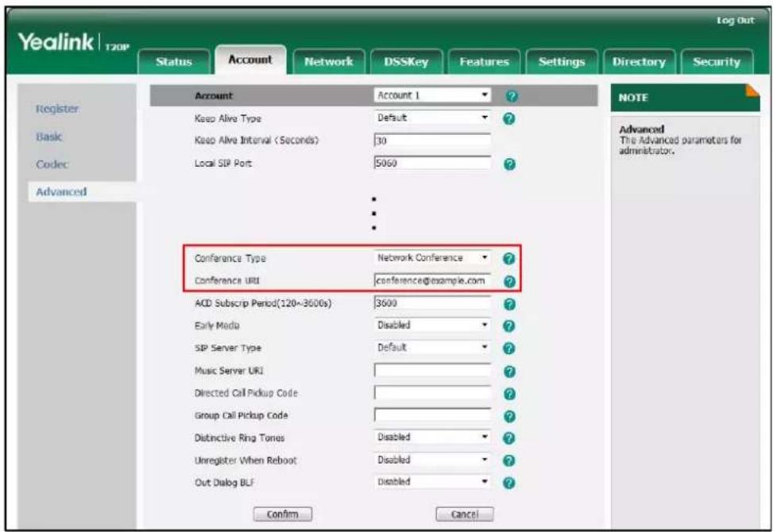
Task: Select the Account tab
Action: click(x=250, y=60)
